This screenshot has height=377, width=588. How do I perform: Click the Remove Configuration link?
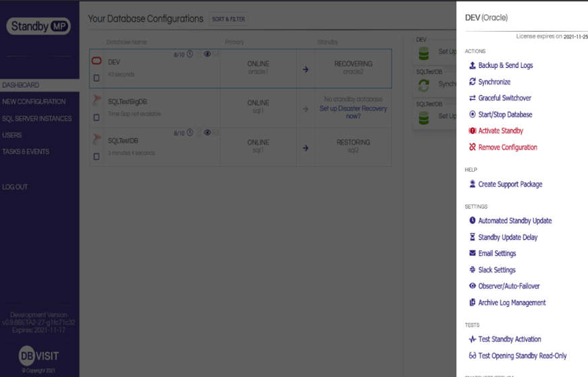508,147
